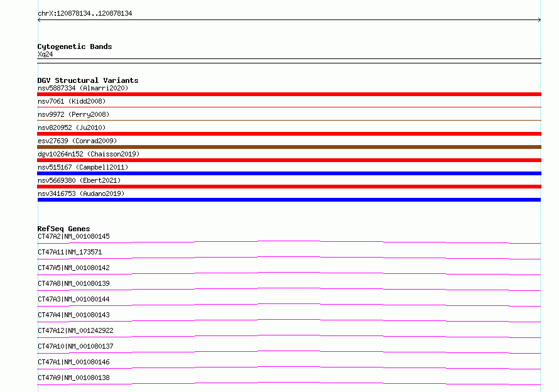Open variant esv27639 (Conrad2009) label

click(77, 141)
